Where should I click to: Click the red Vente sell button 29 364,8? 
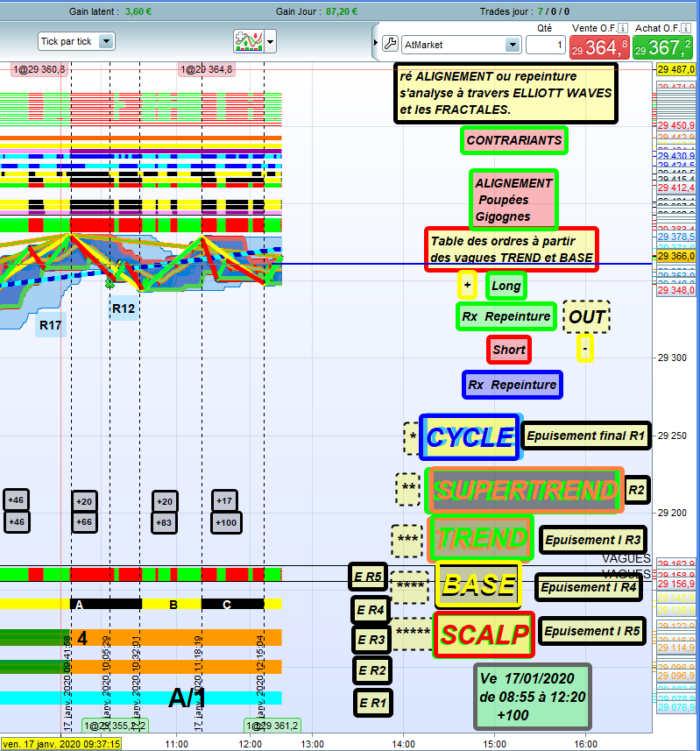599,47
